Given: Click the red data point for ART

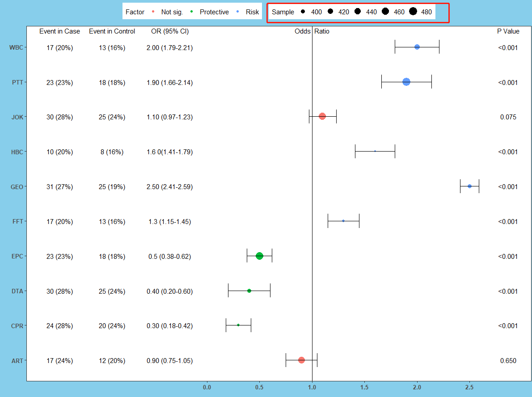Looking at the screenshot, I should point(301,360).
